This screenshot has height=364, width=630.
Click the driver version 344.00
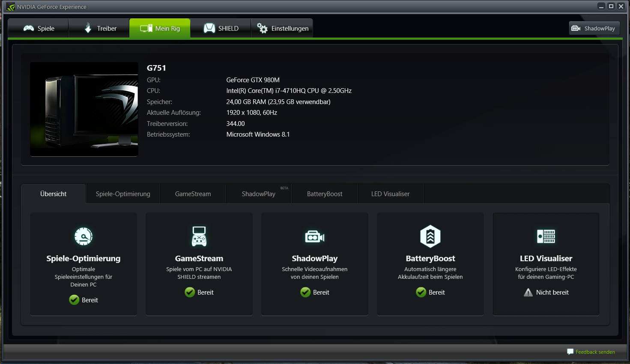[236, 124]
